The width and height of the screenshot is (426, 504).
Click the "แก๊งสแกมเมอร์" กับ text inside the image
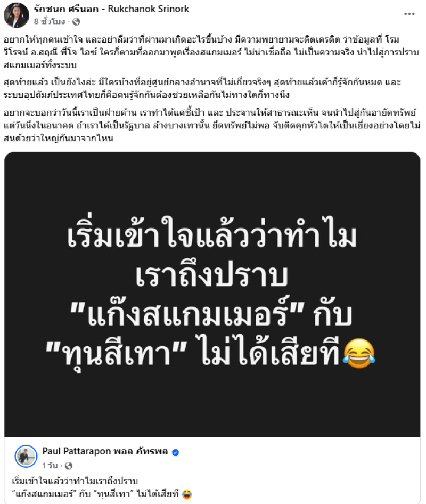point(211,314)
